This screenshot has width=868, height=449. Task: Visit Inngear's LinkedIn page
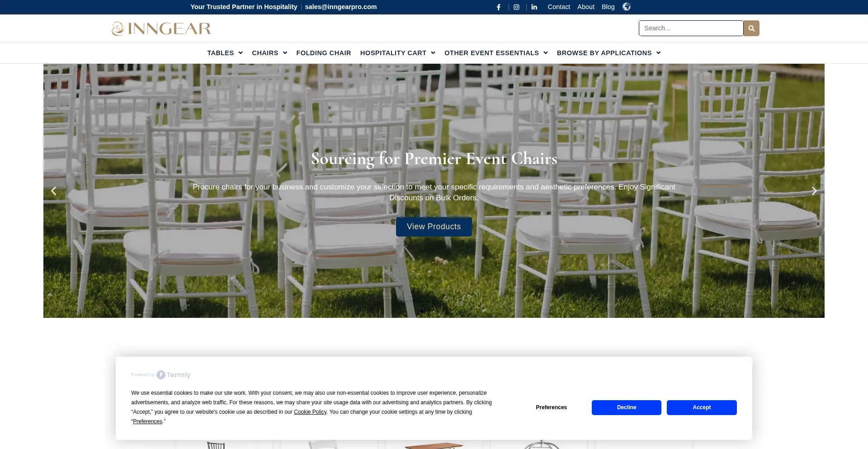point(534,7)
